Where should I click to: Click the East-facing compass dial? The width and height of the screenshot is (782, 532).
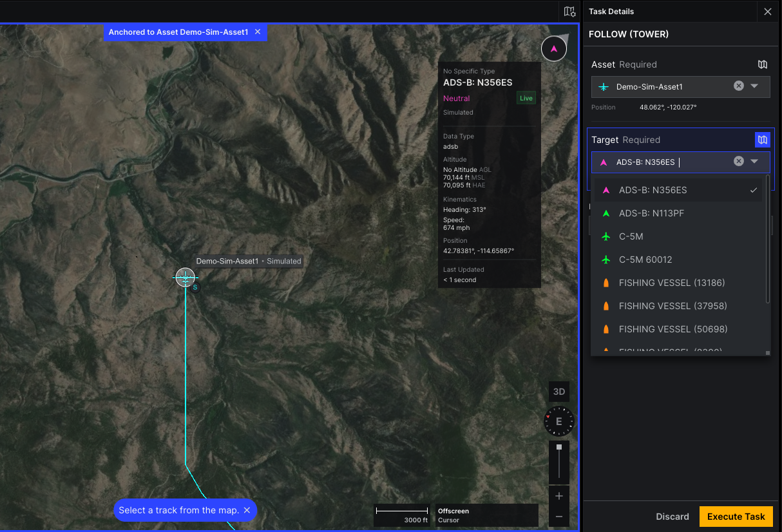point(558,422)
